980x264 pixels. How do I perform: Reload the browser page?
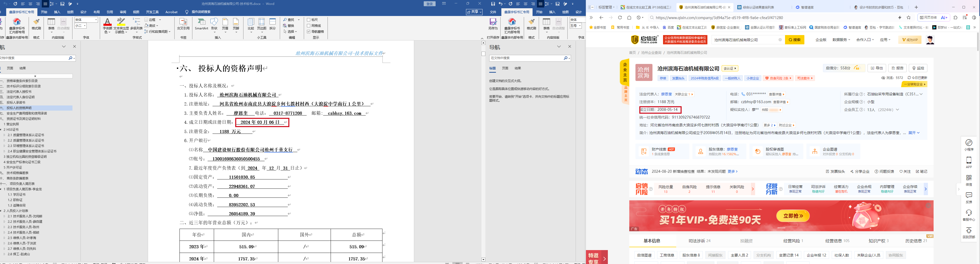[x=620, y=18]
